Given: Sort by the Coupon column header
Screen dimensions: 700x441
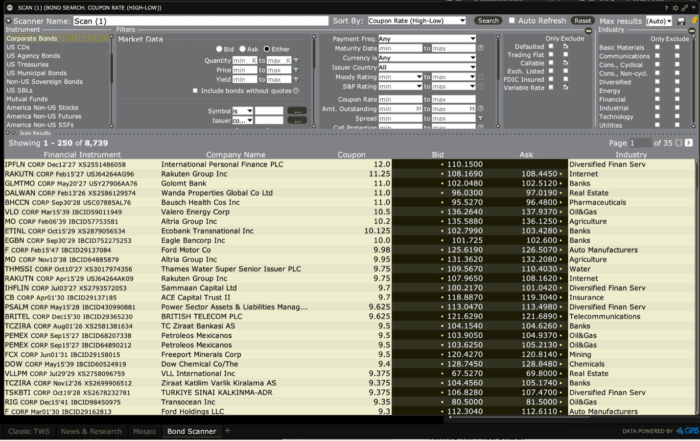Looking at the screenshot, I should (x=351, y=154).
